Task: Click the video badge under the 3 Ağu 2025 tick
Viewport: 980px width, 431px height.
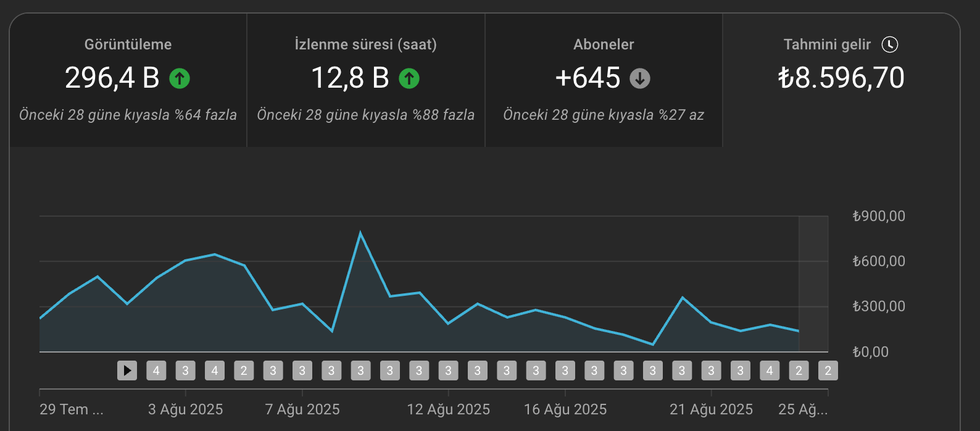Action: click(185, 370)
